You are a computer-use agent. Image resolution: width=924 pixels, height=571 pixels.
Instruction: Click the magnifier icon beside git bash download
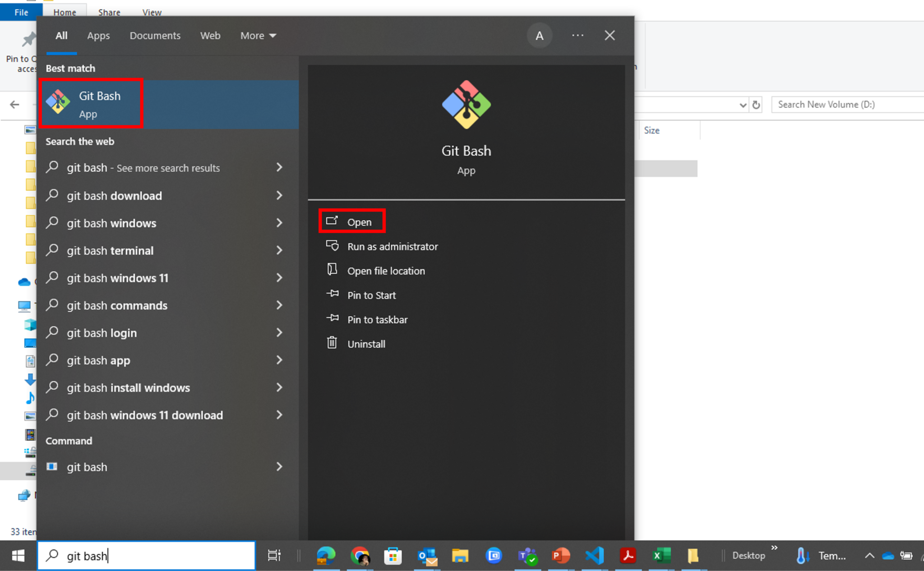click(x=52, y=195)
